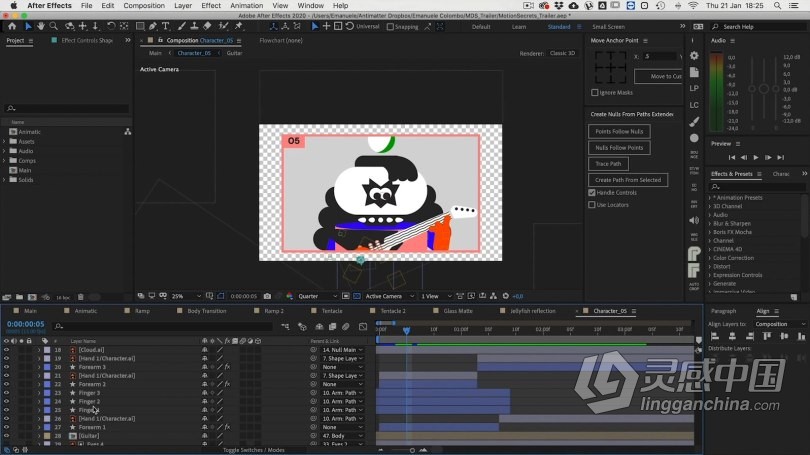Mute audio with the speaker icon
Image resolution: width=810 pixels, height=455 pixels.
click(x=694, y=221)
